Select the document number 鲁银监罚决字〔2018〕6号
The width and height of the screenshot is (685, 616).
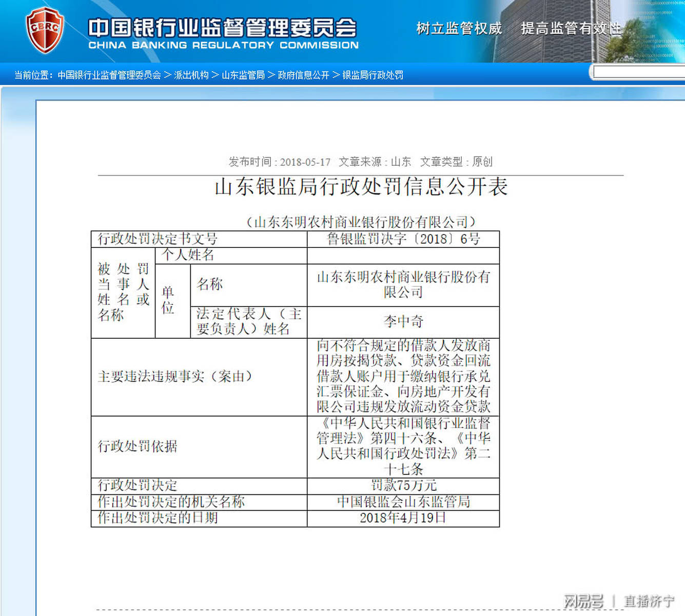(403, 239)
